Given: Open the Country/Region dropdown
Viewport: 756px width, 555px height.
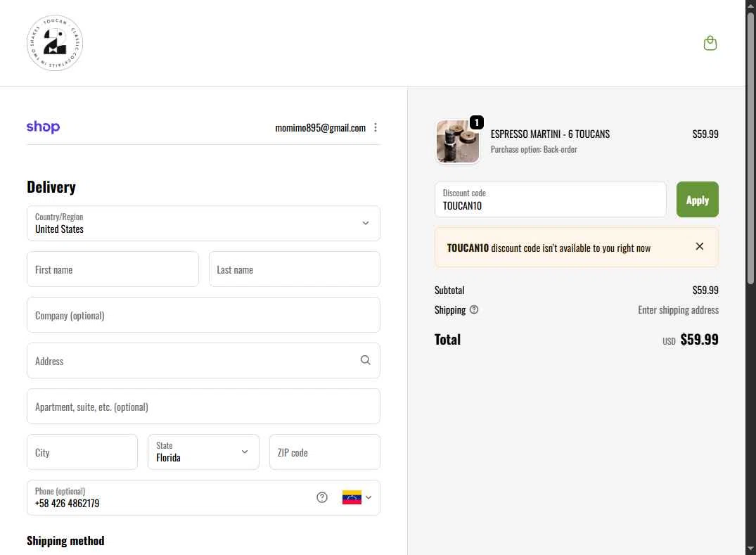Looking at the screenshot, I should [203, 223].
